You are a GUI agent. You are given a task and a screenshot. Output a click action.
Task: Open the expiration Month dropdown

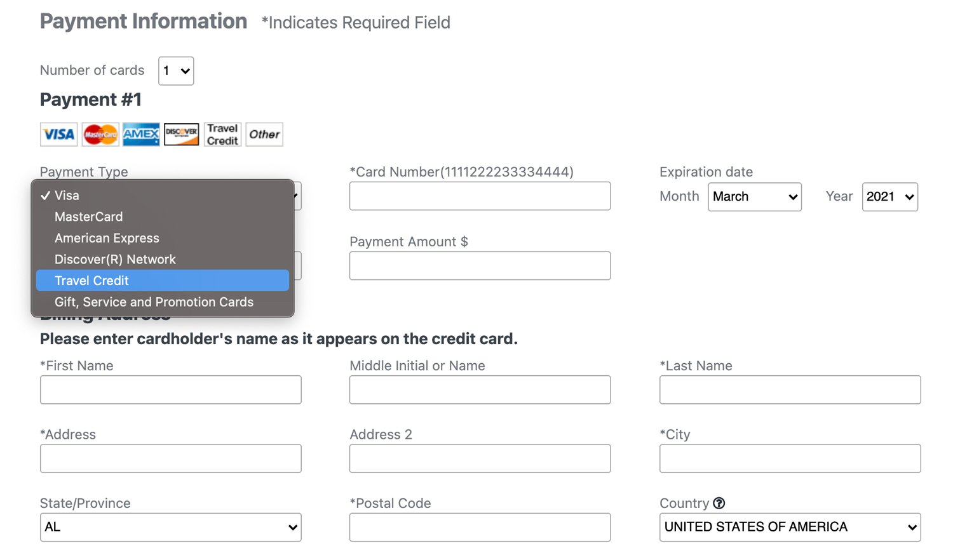pos(755,197)
